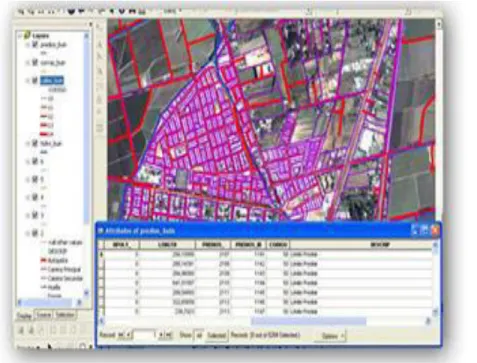Open the Camino Principal line symbol
This screenshot has width=477, height=363.
[x=43, y=269]
